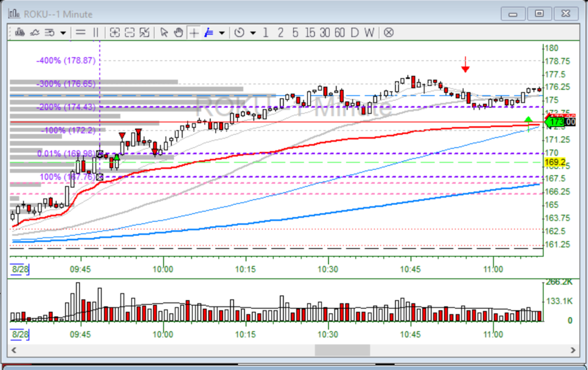This screenshot has height=370, width=588.
Task: Expand dropdown beside the blue drawing tool
Action: [221, 33]
